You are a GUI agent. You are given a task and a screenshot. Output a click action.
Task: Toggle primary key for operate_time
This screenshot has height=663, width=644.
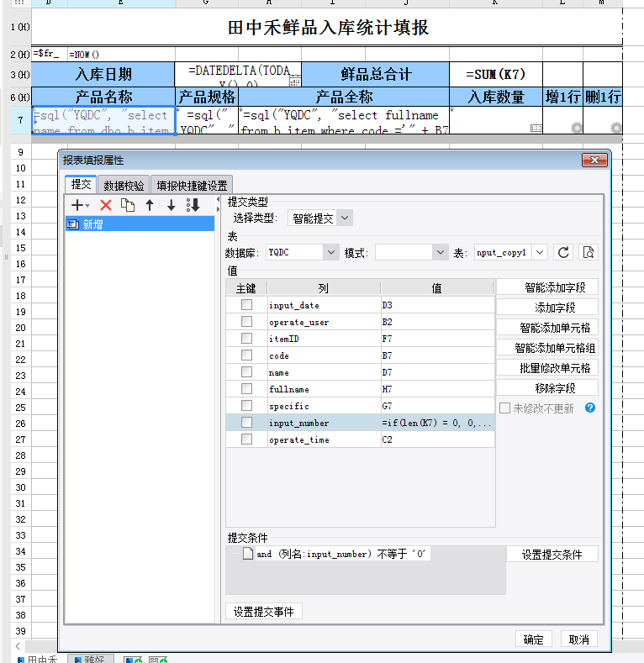[246, 439]
